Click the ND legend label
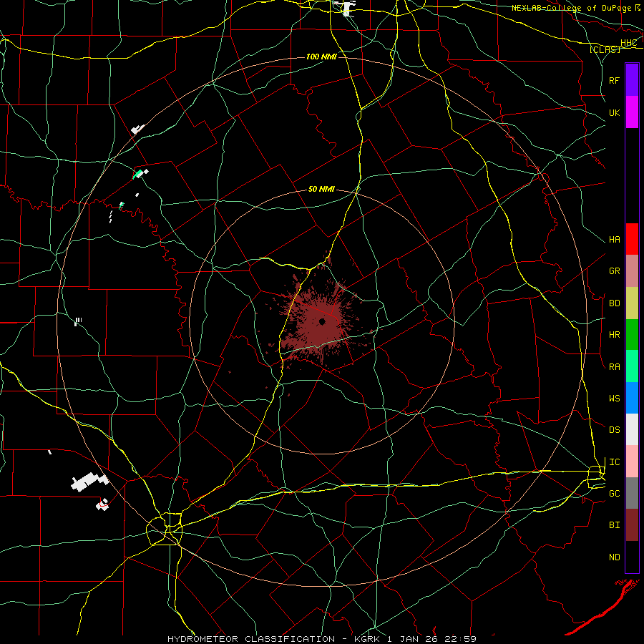 (615, 557)
